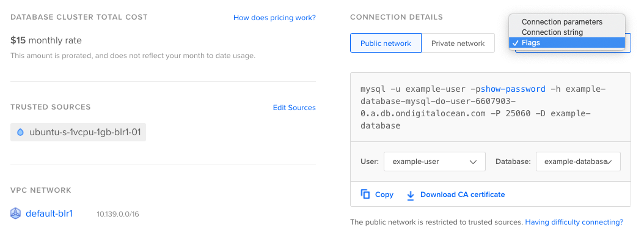The image size is (644, 238).
Task: Click the VPC network icon next to default-blr1
Action: click(15, 214)
